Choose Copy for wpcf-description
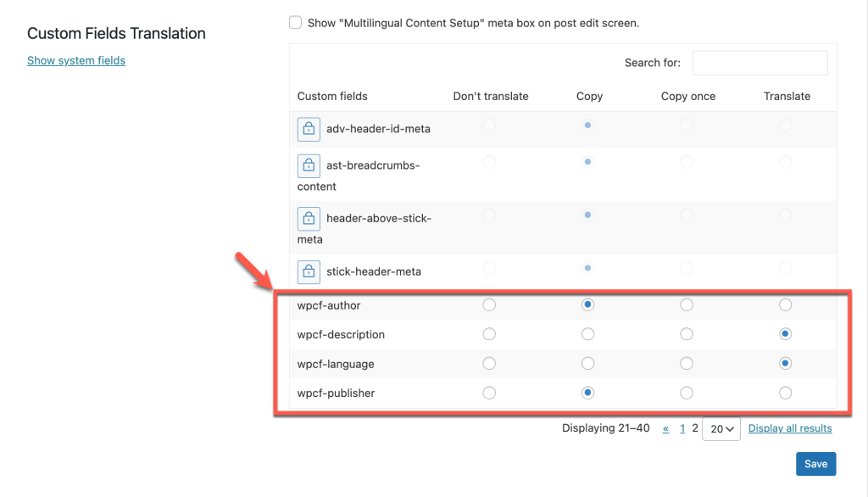The width and height of the screenshot is (868, 497). [x=588, y=334]
